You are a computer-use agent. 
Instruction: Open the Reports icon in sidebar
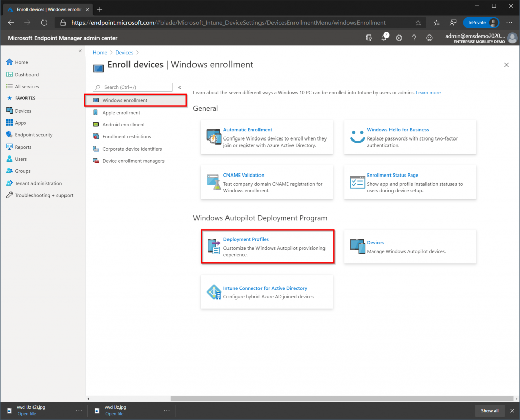tap(9, 147)
